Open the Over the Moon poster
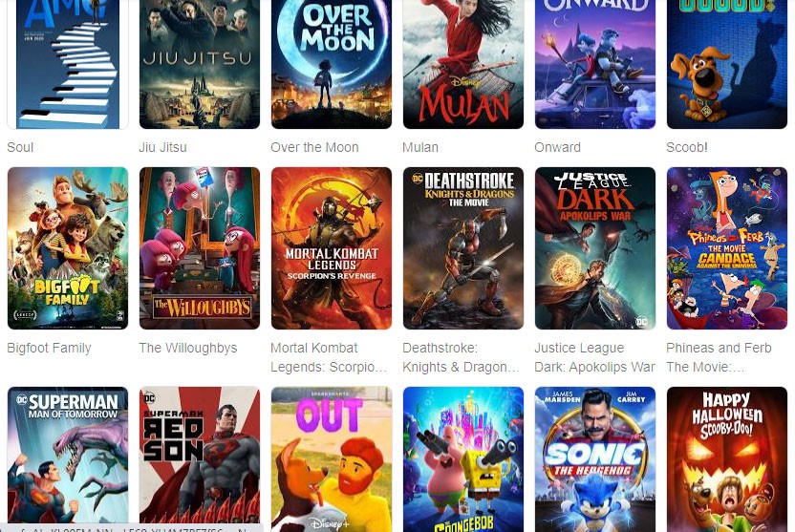Image resolution: width=795 pixels, height=532 pixels. (332, 64)
